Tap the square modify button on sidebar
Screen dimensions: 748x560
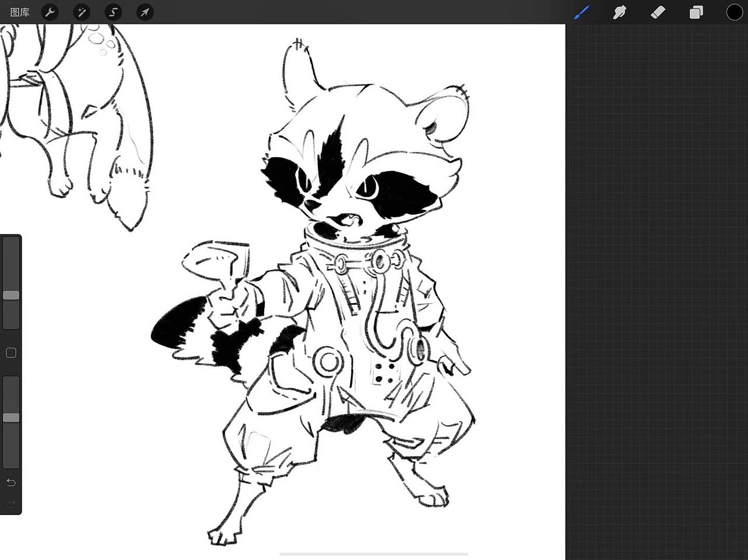11,353
